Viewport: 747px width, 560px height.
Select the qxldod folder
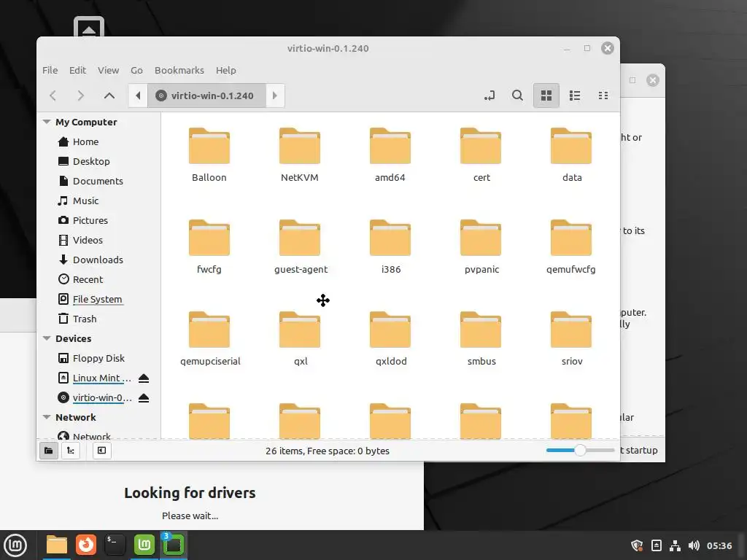pos(391,338)
